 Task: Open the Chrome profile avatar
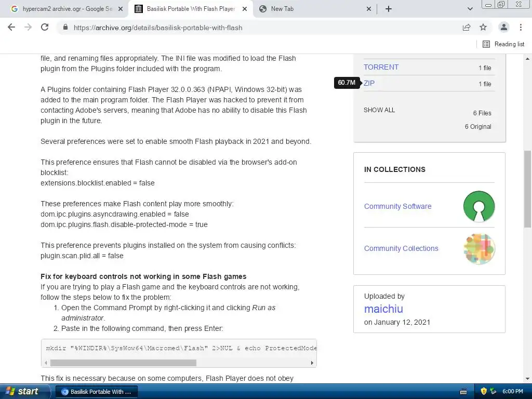504,28
